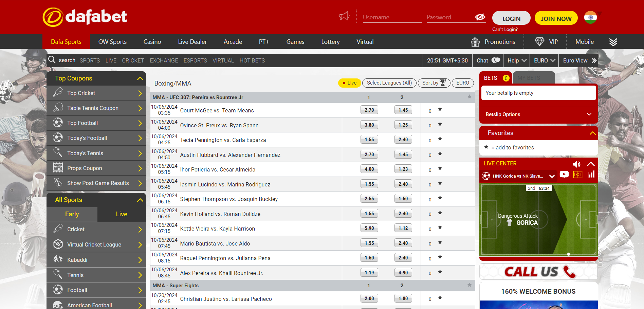The width and height of the screenshot is (644, 309).
Task: Open Live Center statistics bar chart icon
Action: [x=591, y=175]
